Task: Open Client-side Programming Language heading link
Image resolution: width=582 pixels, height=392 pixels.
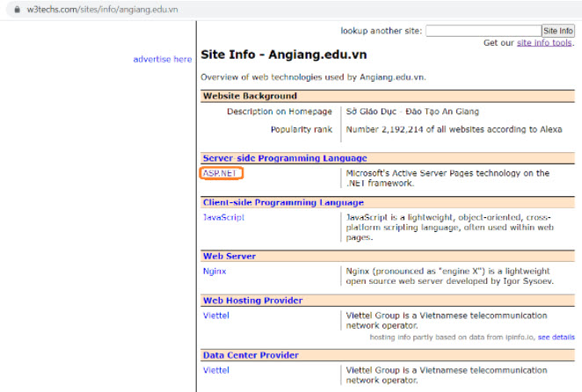Action: point(283,203)
